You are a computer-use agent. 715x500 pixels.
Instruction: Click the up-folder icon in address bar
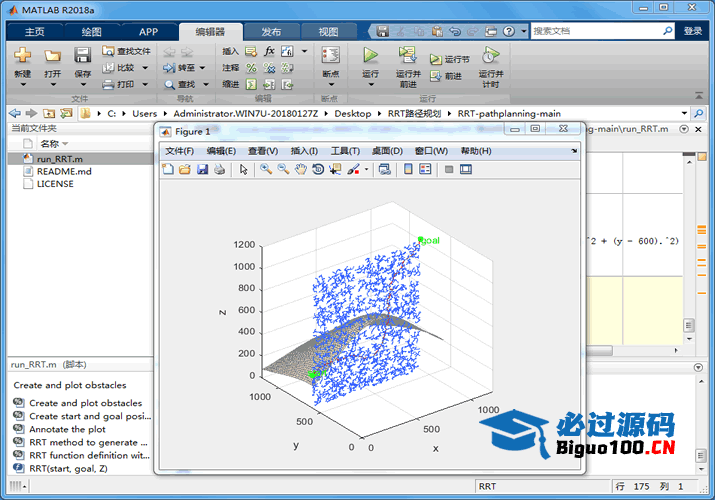point(49,113)
